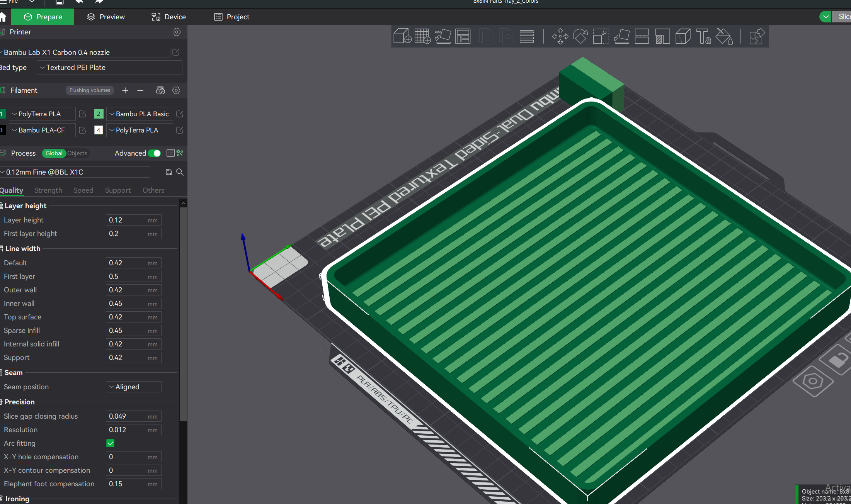This screenshot has height=504, width=851.
Task: Switch process scope to Global
Action: 54,153
